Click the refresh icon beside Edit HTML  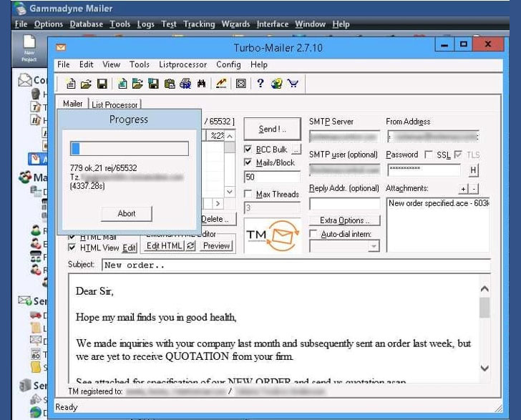[x=191, y=245]
